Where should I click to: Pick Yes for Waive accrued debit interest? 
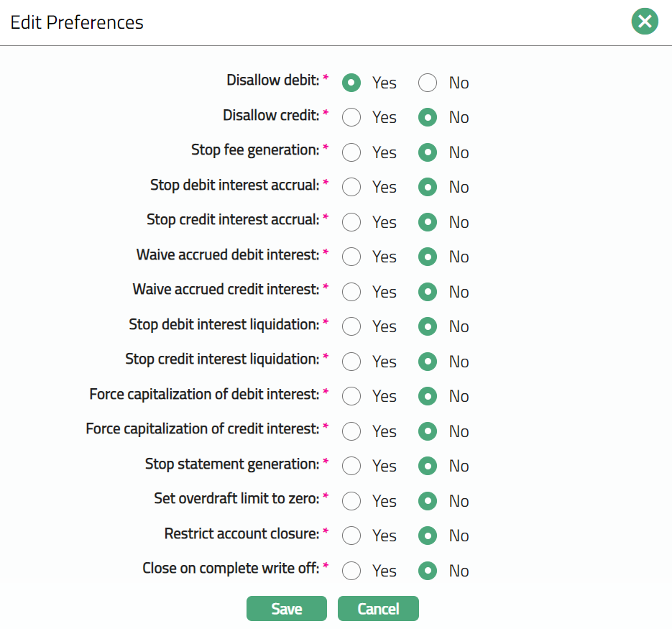351,257
